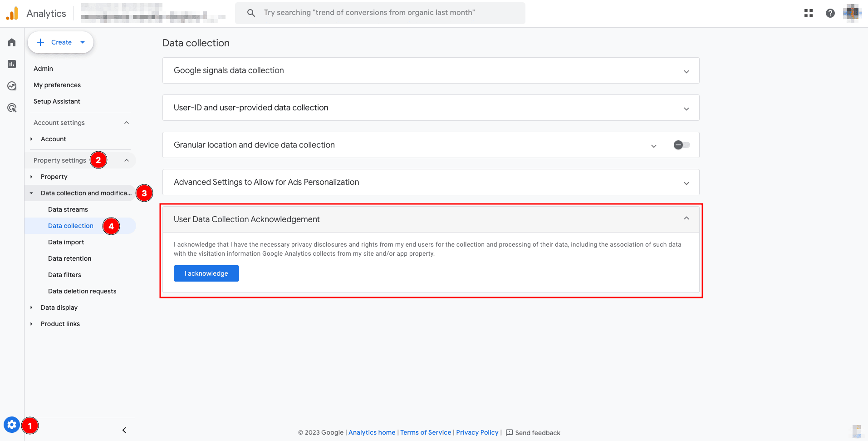Collapse the admin navigation panel arrow
Image resolution: width=868 pixels, height=441 pixels.
124,430
